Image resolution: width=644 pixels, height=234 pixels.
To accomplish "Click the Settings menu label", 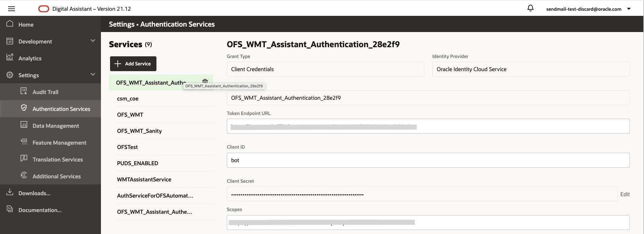I will pyautogui.click(x=29, y=75).
